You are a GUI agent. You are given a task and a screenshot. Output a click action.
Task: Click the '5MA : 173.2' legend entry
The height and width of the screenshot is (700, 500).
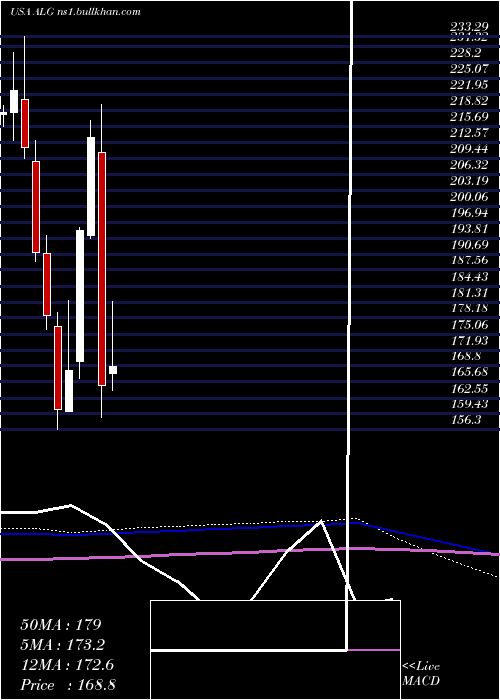pos(63,645)
